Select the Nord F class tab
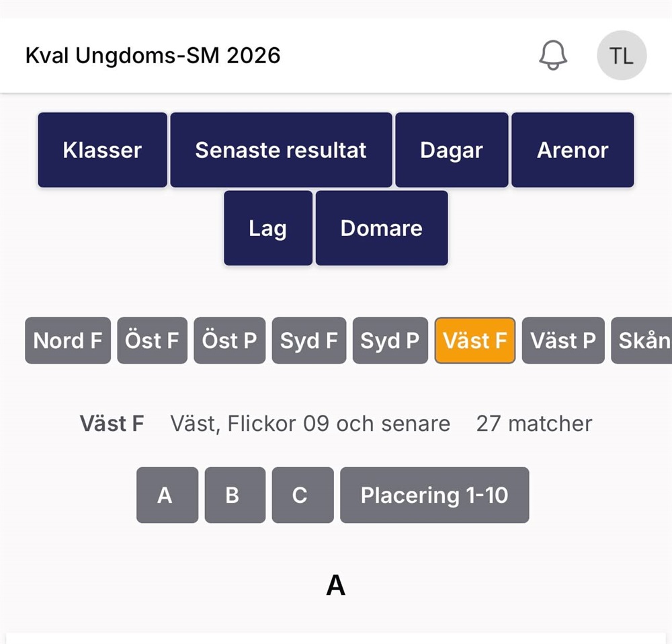The height and width of the screenshot is (644, 672). click(x=68, y=341)
